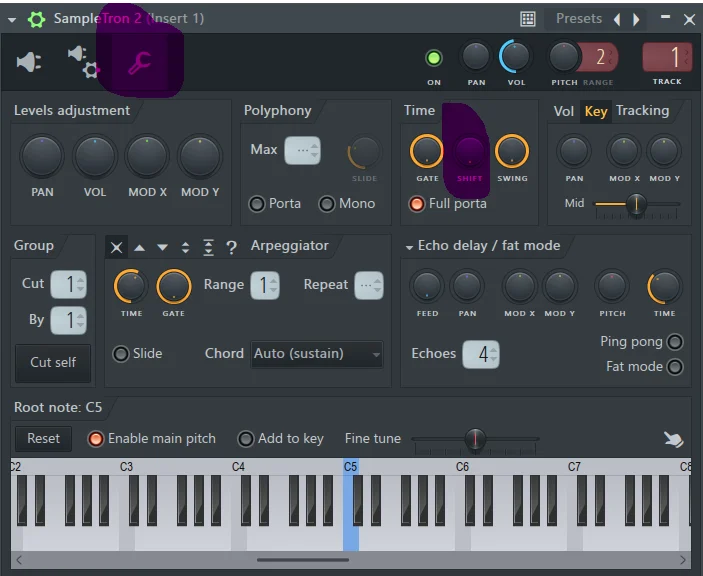
Task: Select arpeggiator down direction arrow
Action: pyautogui.click(x=162, y=247)
